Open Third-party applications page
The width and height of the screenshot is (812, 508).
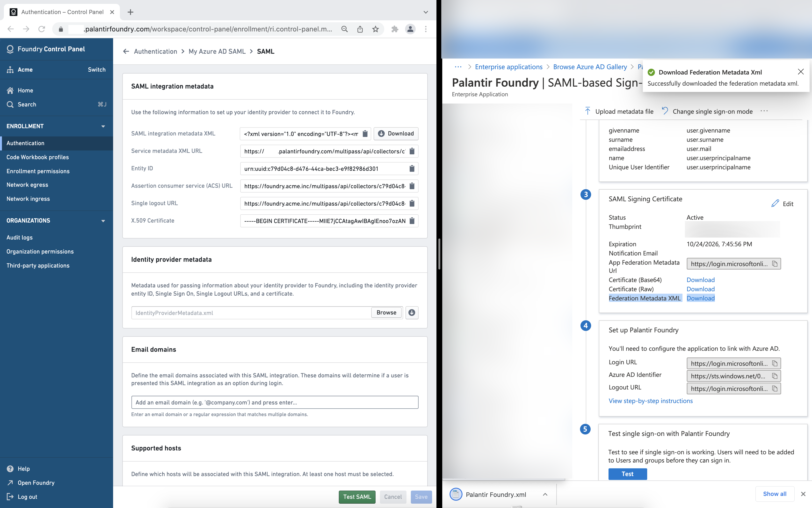(x=38, y=265)
